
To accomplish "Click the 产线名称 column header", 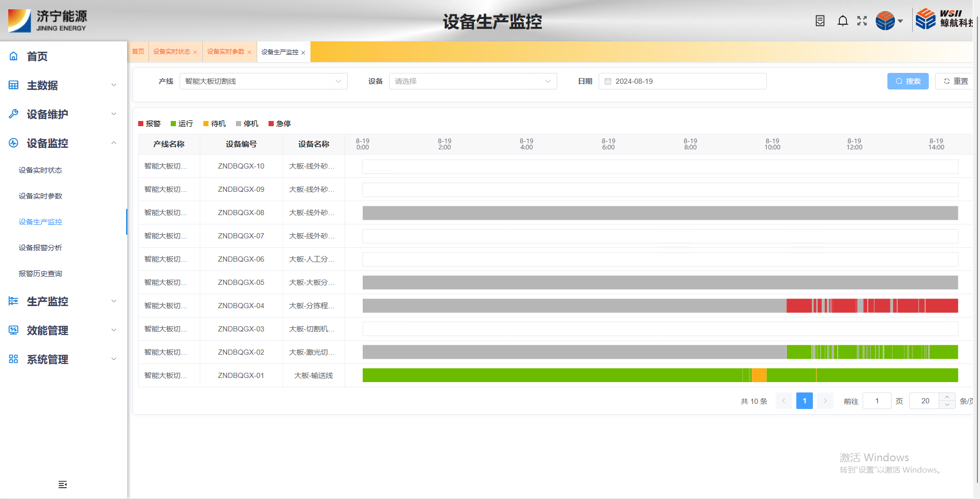I will click(x=169, y=144).
